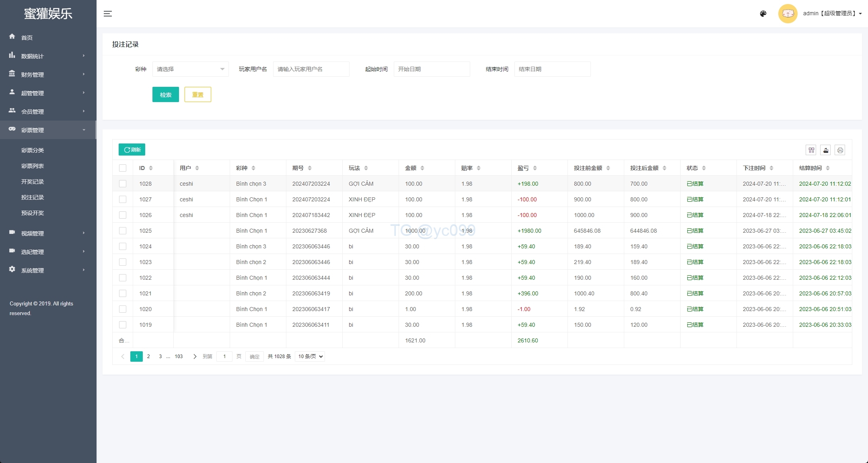Click the admin avatar image
Viewport: 868px width, 463px height.
[x=788, y=14]
